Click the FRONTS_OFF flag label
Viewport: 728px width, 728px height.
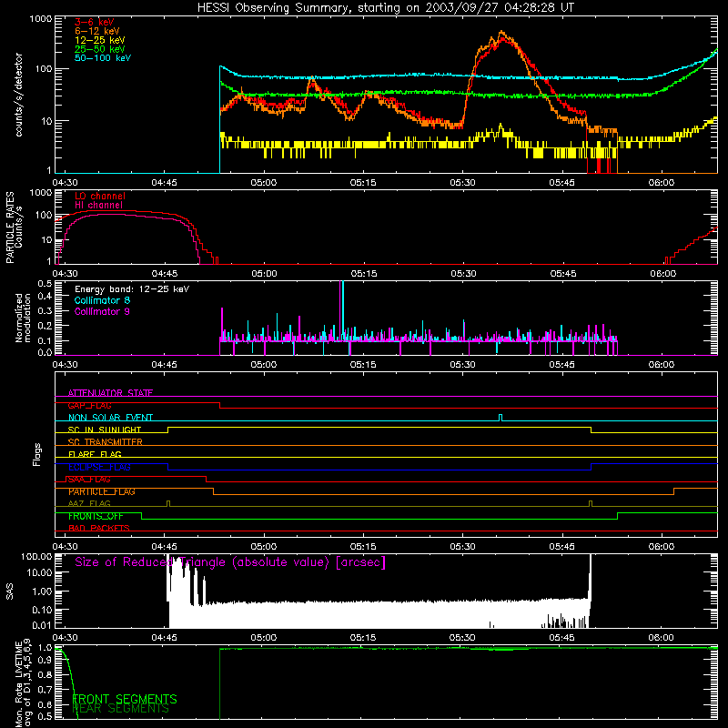(96, 516)
